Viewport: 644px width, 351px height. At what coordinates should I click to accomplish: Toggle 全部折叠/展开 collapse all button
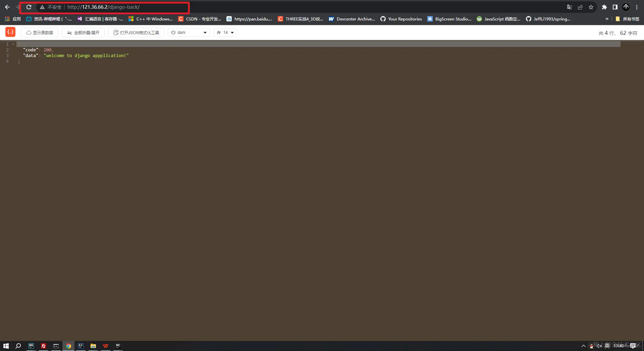click(83, 33)
